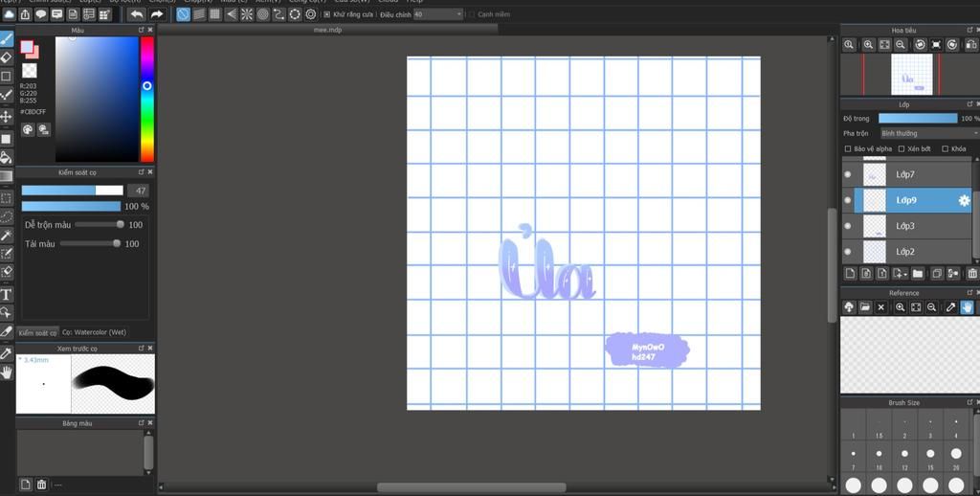Select the eyedropper in the Reference panel

950,307
